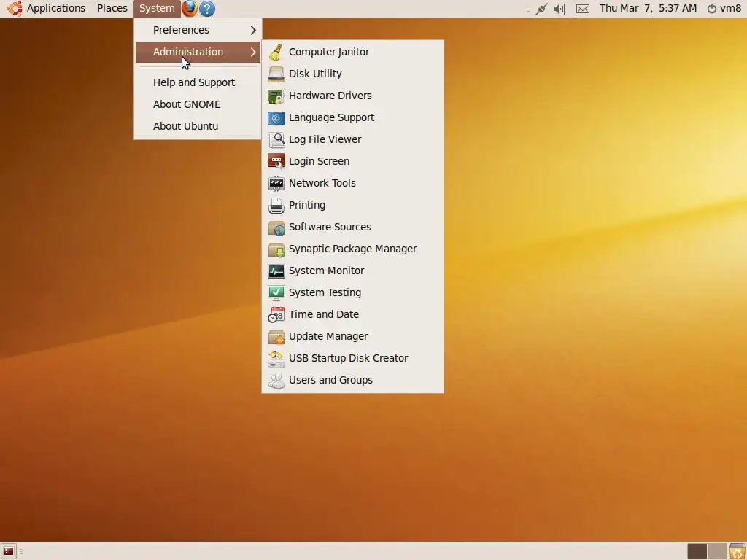Click the Synaptic Package Manager icon
This screenshot has height=560, width=747.
pos(276,249)
